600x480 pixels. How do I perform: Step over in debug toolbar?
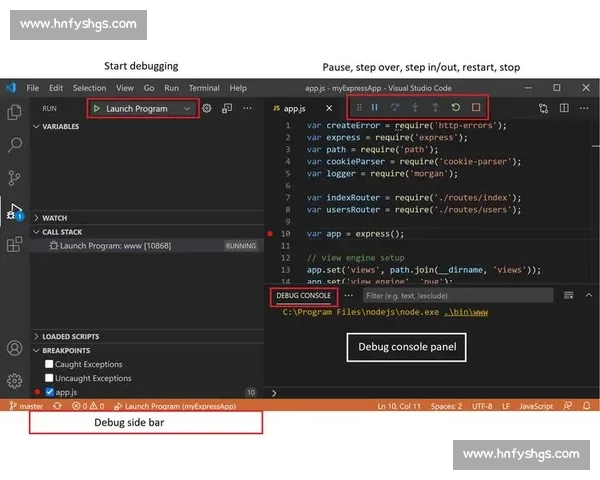[395, 107]
